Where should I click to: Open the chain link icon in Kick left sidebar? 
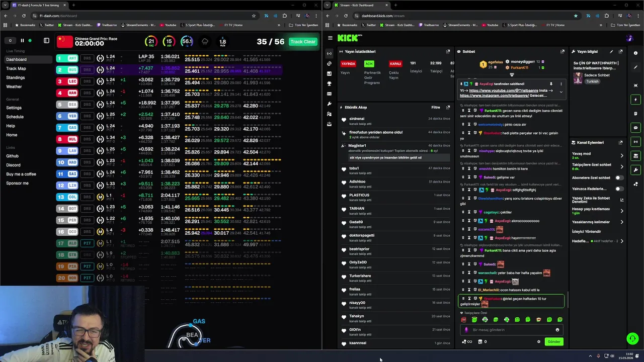(x=329, y=63)
